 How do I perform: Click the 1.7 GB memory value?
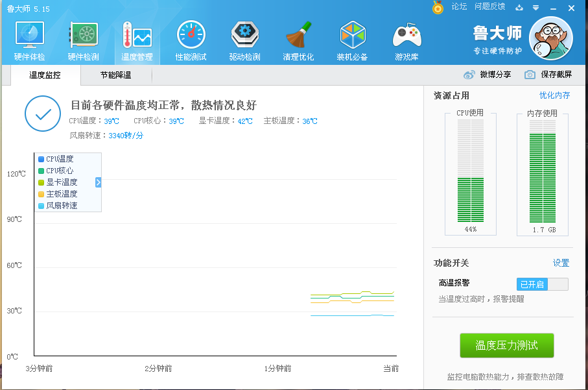coord(544,230)
